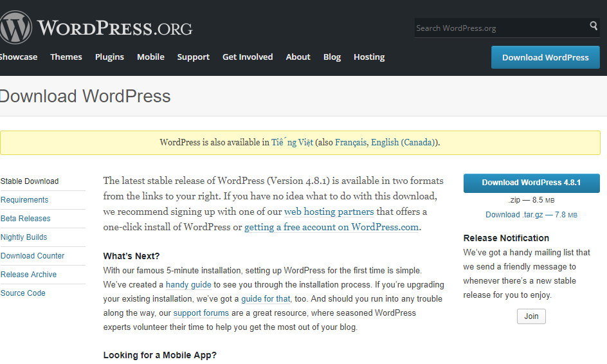Visit the About page

pyautogui.click(x=298, y=57)
